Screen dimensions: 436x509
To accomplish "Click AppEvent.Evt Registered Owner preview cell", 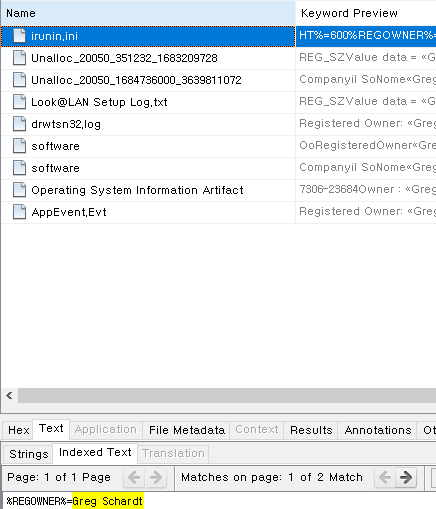I will (366, 212).
